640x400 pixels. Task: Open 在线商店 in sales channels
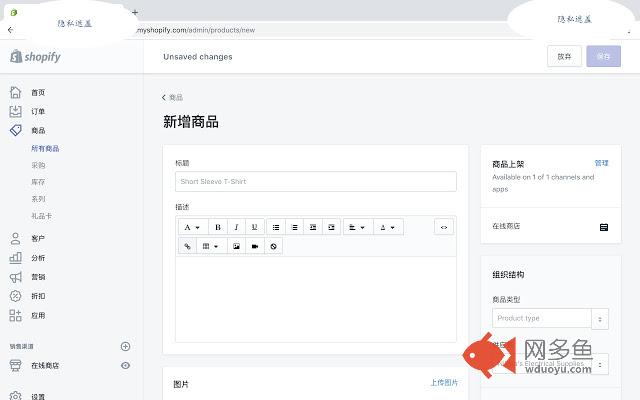[45, 366]
